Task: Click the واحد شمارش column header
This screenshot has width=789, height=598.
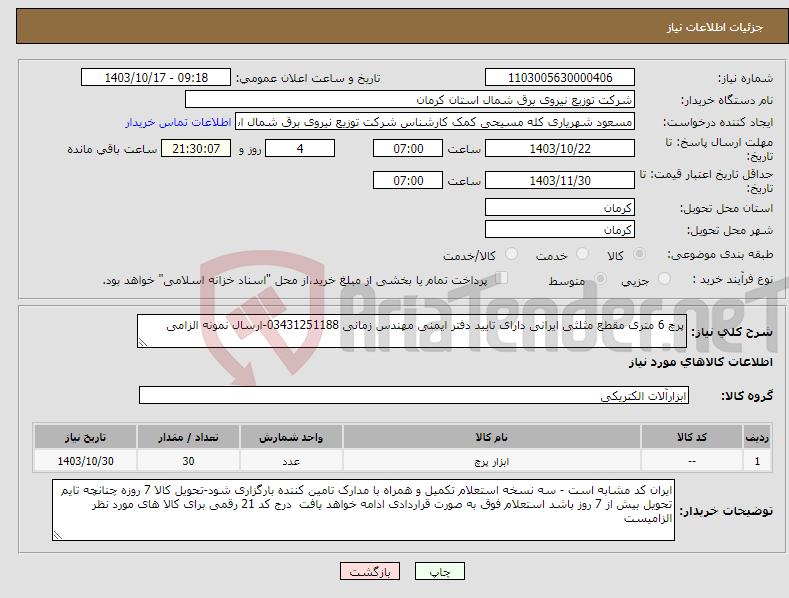Action: [291, 437]
